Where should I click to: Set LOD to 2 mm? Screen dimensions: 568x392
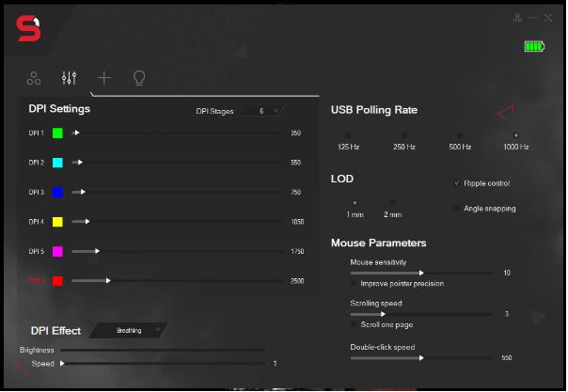tap(392, 202)
